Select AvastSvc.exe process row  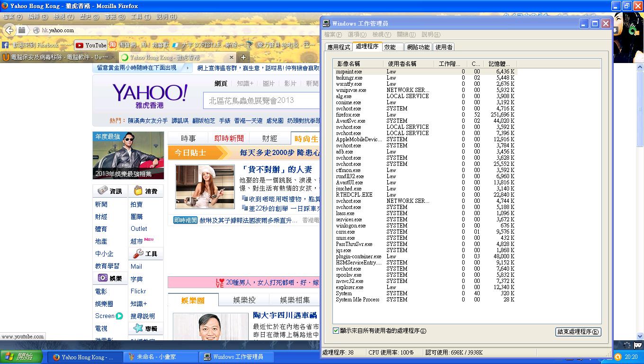point(425,121)
